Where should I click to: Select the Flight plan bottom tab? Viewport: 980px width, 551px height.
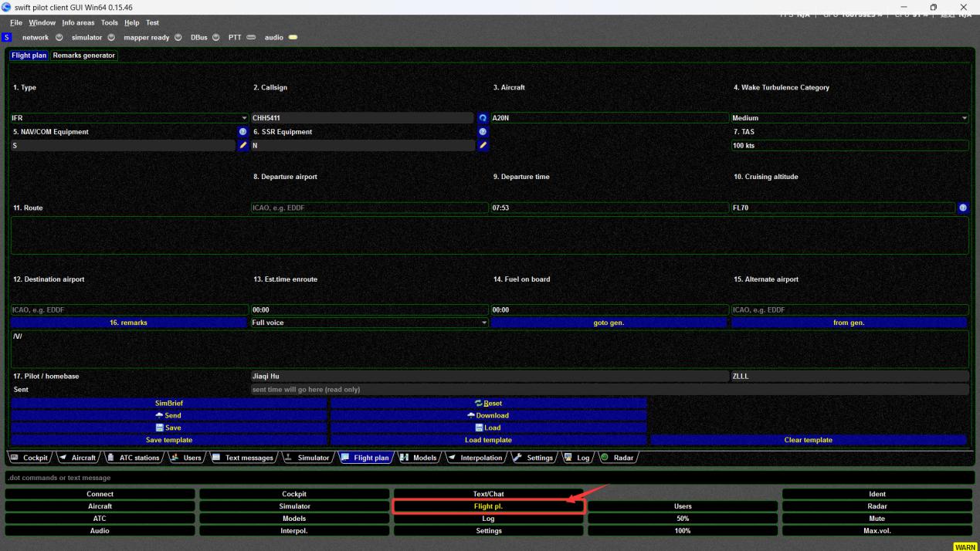[x=365, y=458]
